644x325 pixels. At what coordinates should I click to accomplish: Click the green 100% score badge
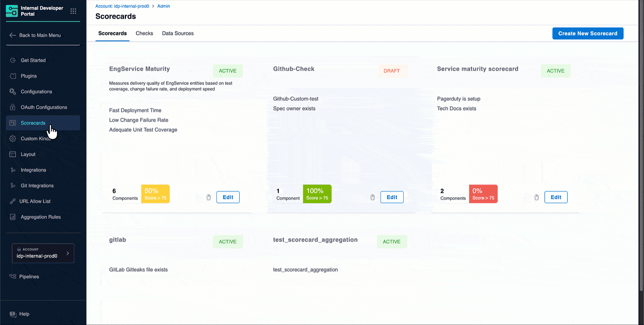[317, 194]
